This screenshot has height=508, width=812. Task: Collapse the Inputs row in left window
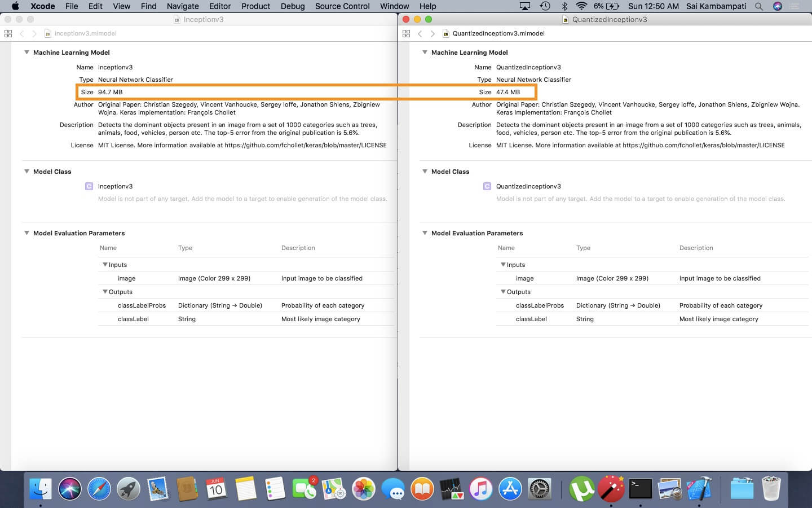tap(105, 265)
